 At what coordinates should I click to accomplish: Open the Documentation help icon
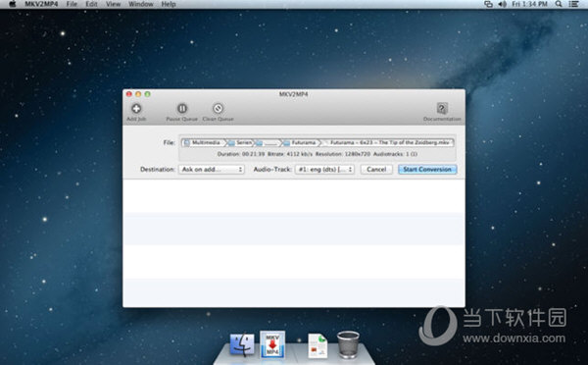pyautogui.click(x=442, y=109)
